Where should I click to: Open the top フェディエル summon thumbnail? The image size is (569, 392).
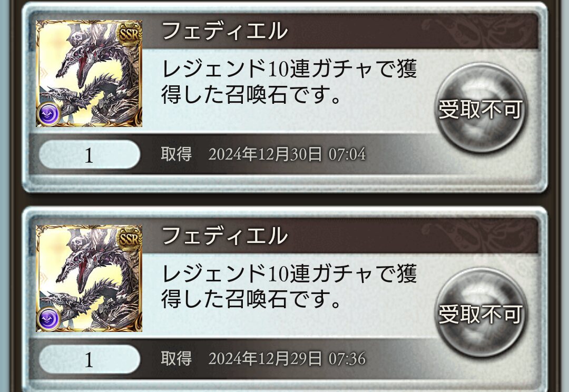[x=89, y=74]
